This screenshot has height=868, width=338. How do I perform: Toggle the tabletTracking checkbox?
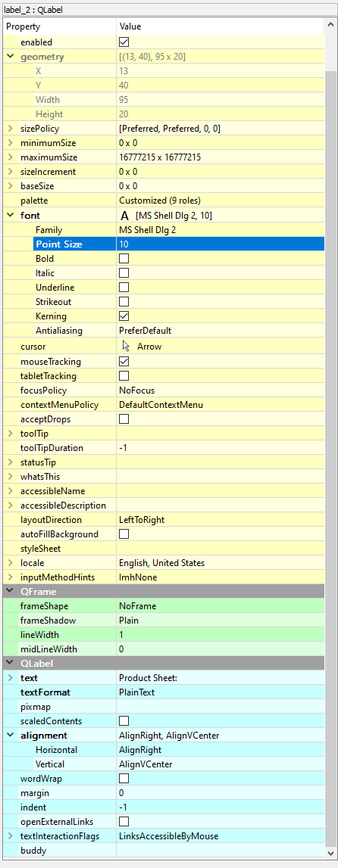pos(124,376)
